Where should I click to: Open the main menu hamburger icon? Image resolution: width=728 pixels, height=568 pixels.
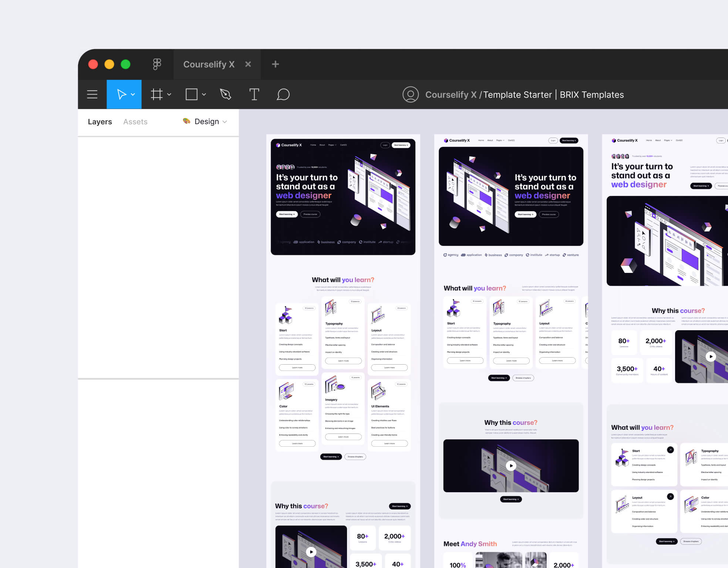tap(92, 94)
